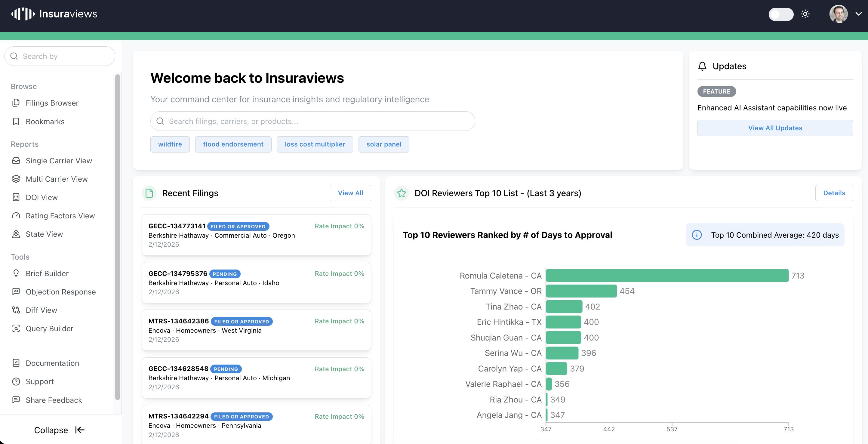Open Multi Carrier View layers icon
The width and height of the screenshot is (868, 444).
pos(16,179)
